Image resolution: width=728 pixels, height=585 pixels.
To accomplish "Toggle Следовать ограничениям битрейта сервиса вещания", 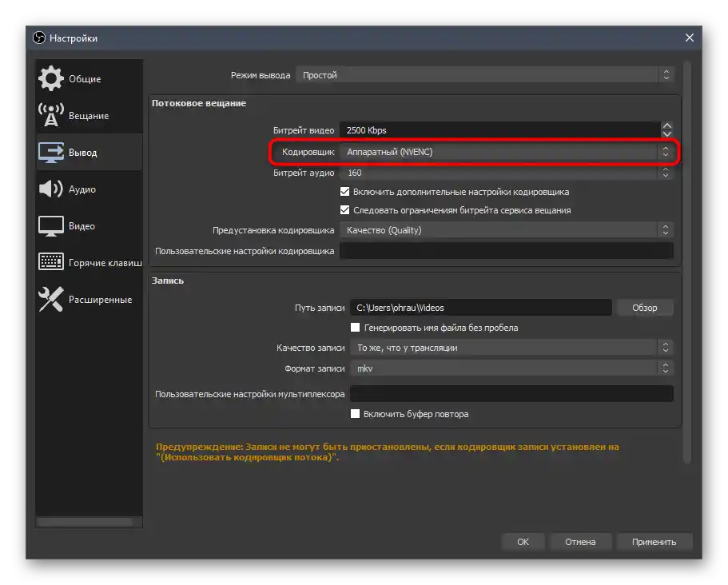I will (x=345, y=210).
